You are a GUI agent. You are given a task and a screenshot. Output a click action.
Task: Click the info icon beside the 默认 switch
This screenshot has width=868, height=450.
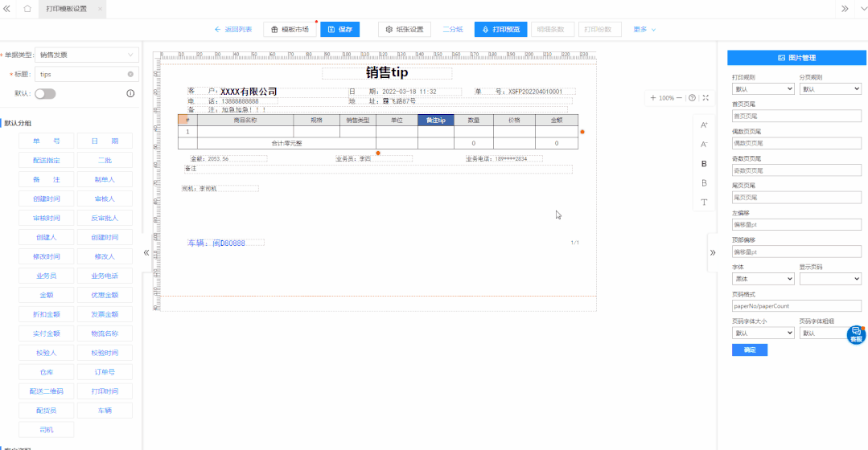click(130, 93)
